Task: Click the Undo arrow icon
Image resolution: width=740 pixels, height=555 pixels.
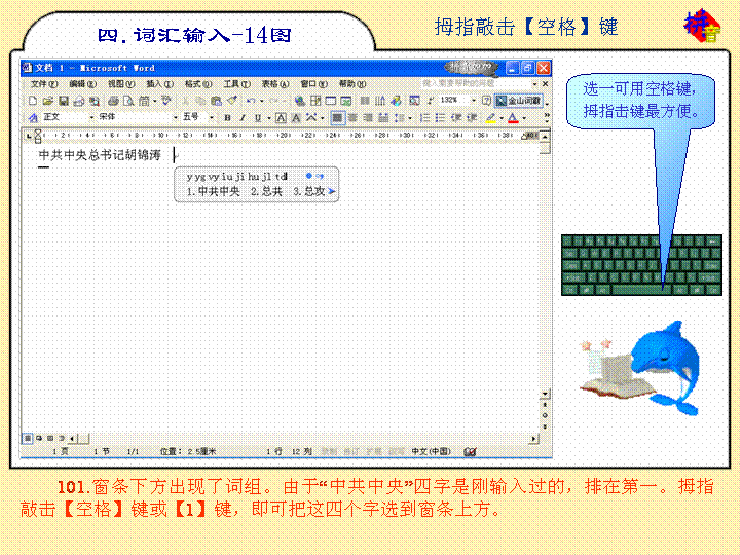Action: (250, 101)
